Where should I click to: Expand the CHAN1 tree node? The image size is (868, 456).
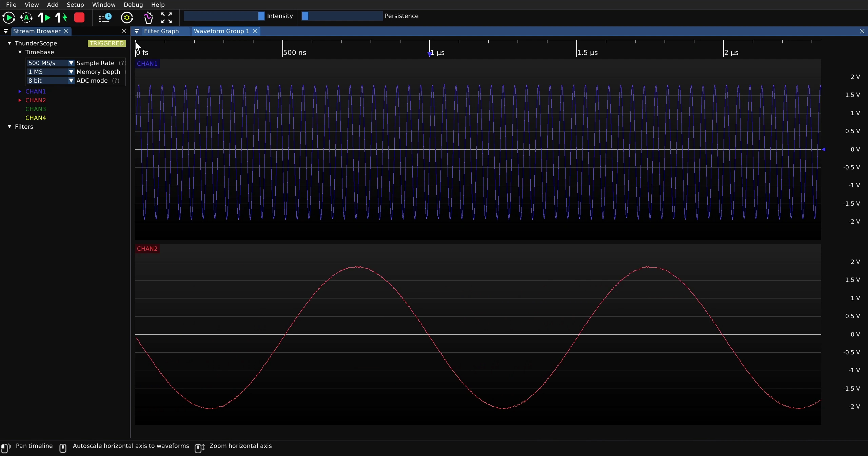coord(20,91)
